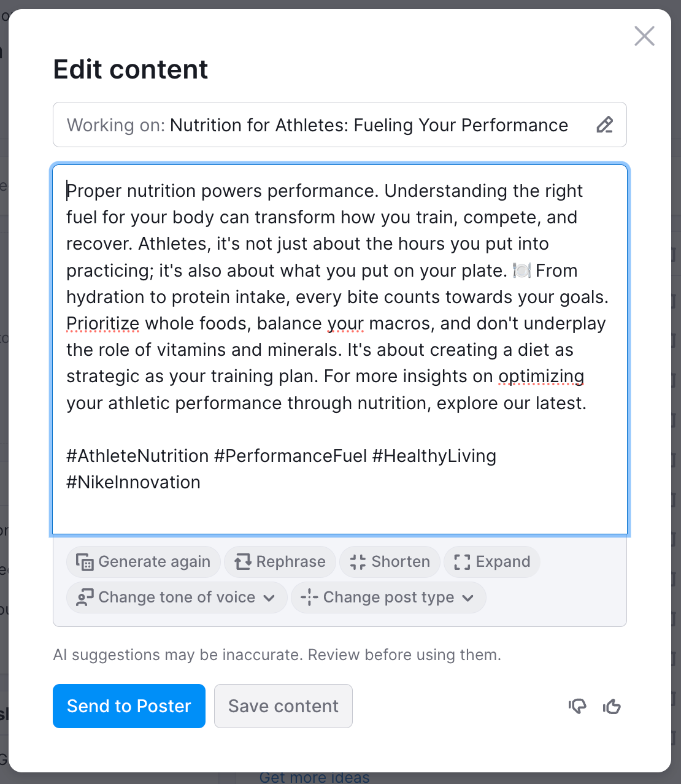Click the Save content button
The height and width of the screenshot is (784, 681).
(283, 706)
